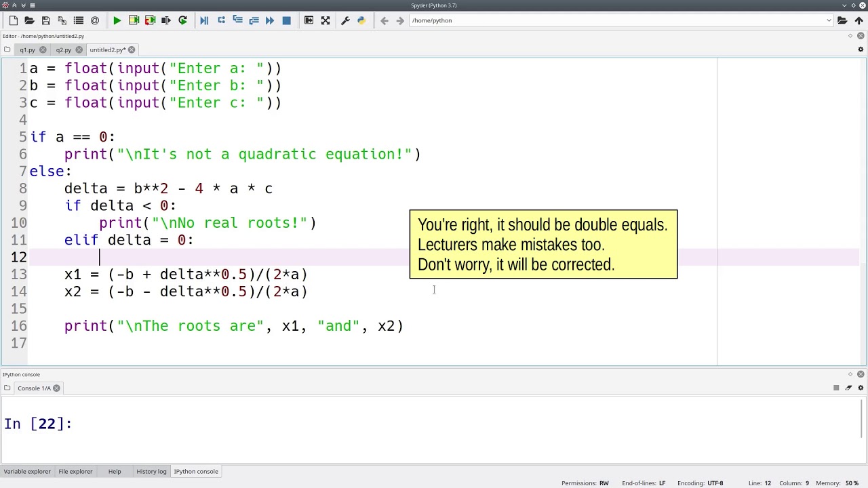The width and height of the screenshot is (868, 488).
Task: Close the q1.py tab
Action: (x=43, y=49)
